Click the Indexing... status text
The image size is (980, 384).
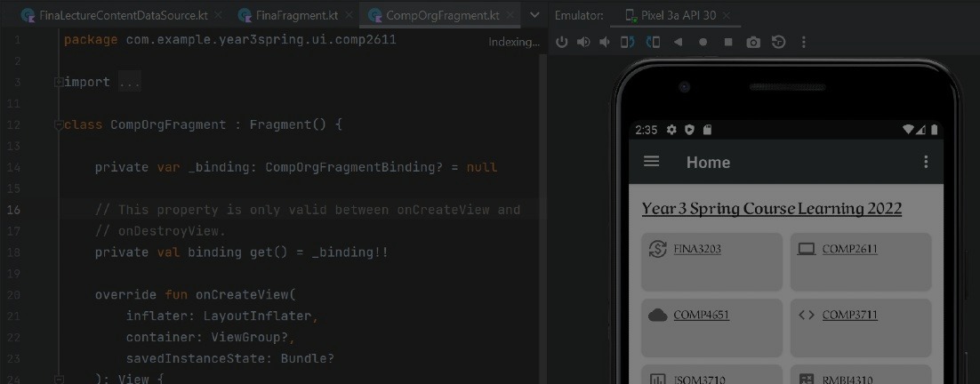(x=514, y=42)
